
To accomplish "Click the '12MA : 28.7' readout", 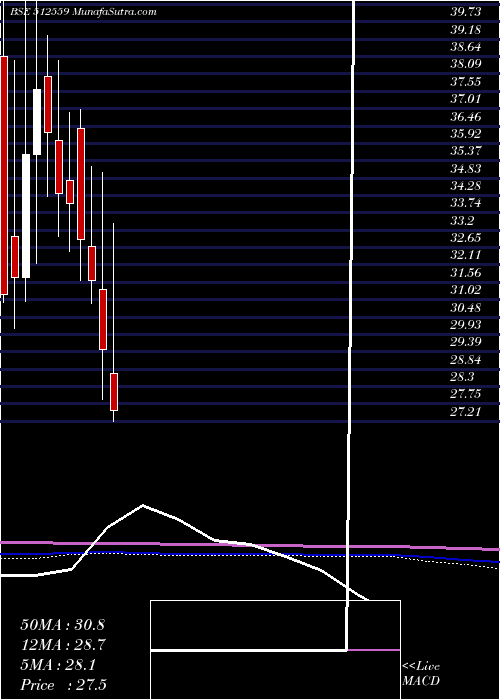I will coord(62,645).
